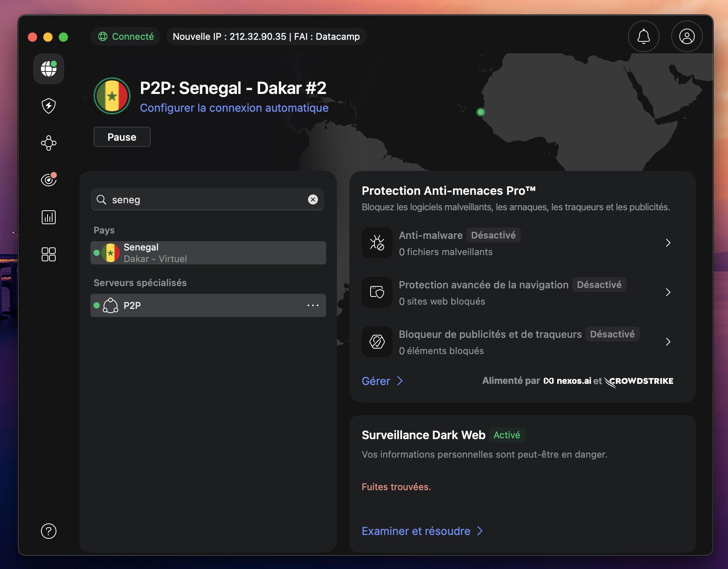Open the Dark Web Monitor sidebar icon
This screenshot has width=728, height=569.
(x=48, y=179)
